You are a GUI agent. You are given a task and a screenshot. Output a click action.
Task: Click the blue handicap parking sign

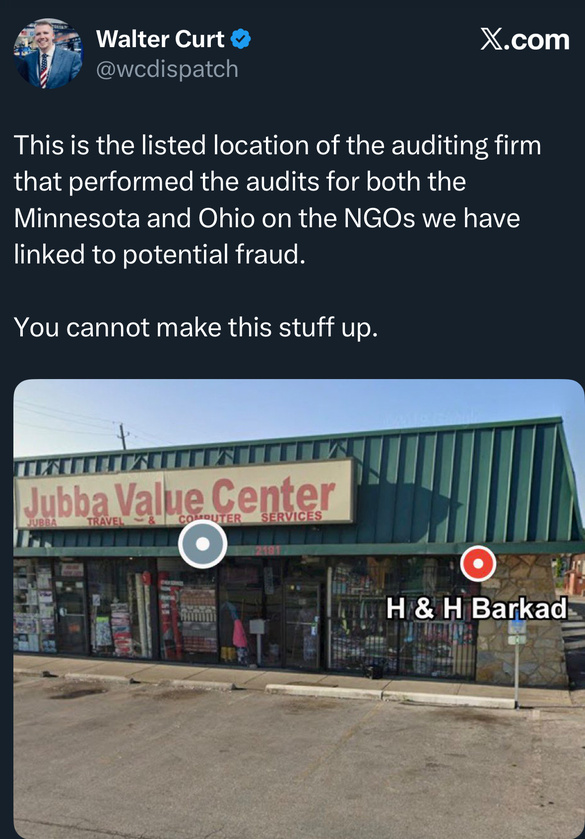pos(518,623)
